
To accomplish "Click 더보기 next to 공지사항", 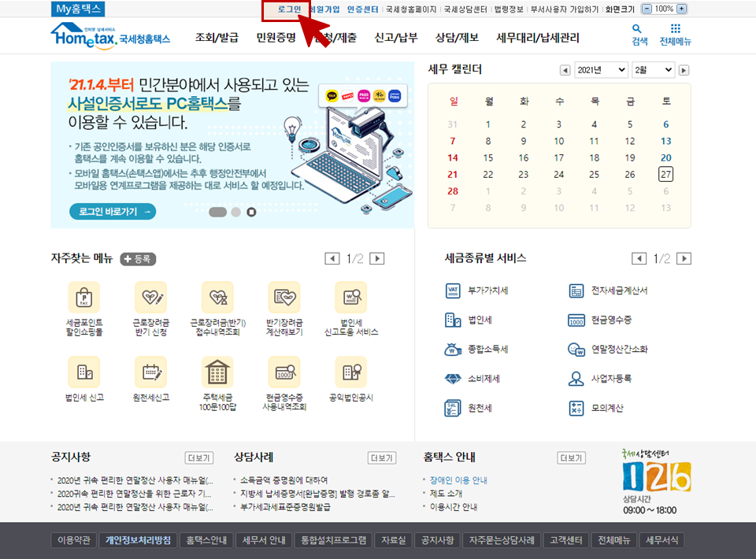I will tap(198, 457).
